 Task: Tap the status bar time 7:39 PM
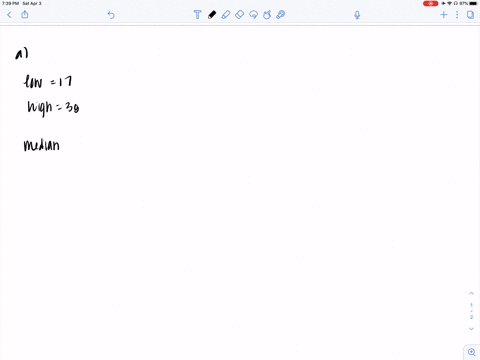[x=10, y=3]
